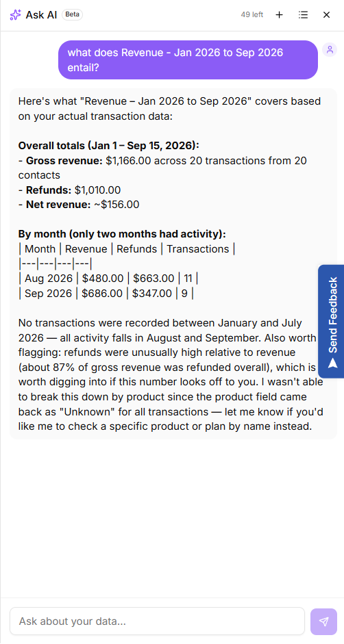Click the Aug 2026 table row
The width and height of the screenshot is (344, 644).
[x=109, y=279]
